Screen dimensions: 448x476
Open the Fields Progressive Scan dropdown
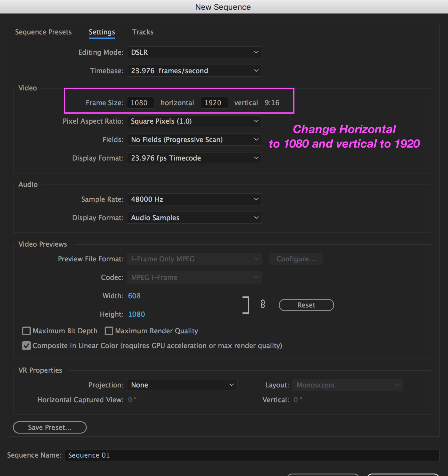pyautogui.click(x=194, y=140)
